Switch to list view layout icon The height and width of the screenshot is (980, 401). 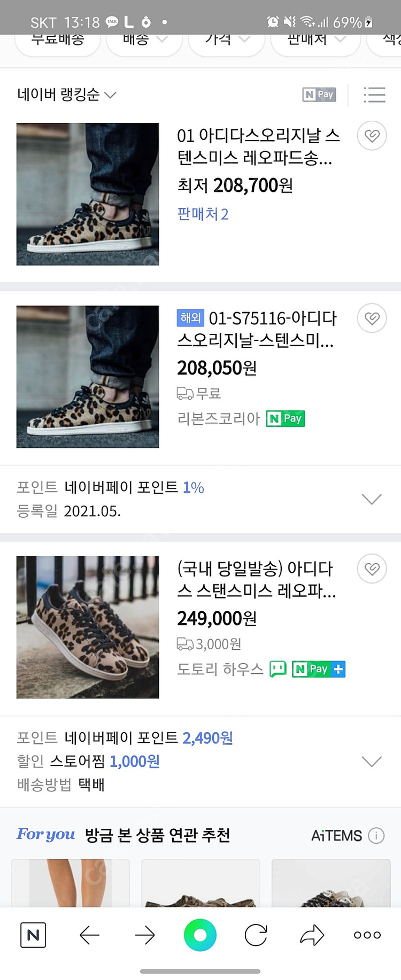coord(374,95)
